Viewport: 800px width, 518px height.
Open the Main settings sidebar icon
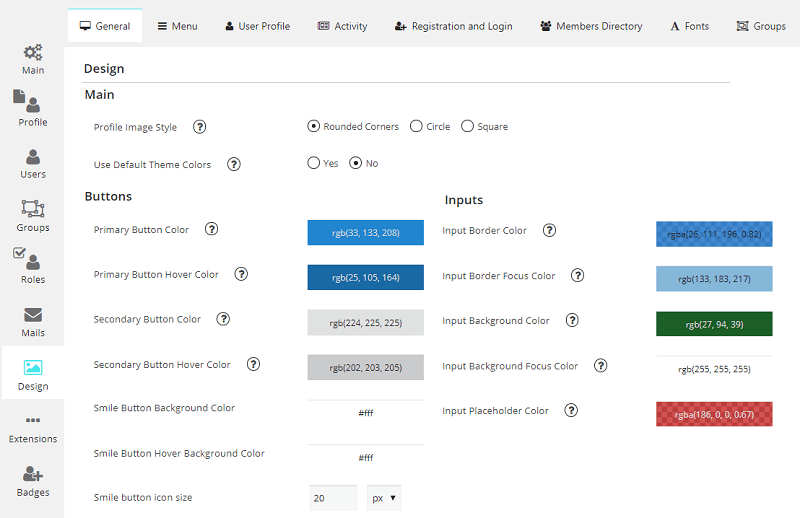33,59
